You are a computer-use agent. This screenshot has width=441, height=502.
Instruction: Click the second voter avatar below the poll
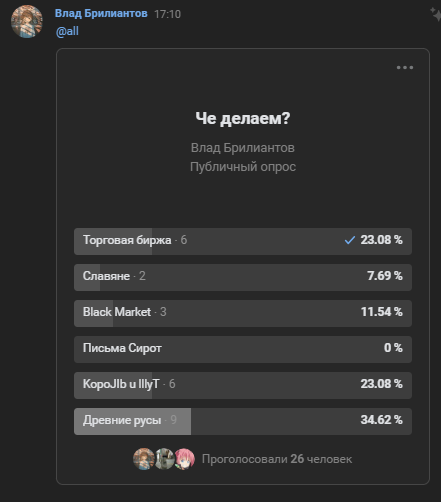pos(164,459)
